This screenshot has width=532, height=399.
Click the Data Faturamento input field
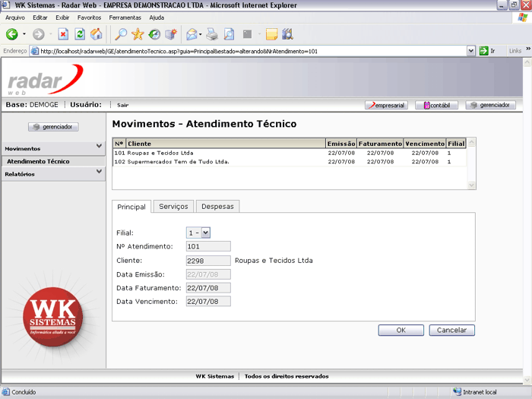207,288
